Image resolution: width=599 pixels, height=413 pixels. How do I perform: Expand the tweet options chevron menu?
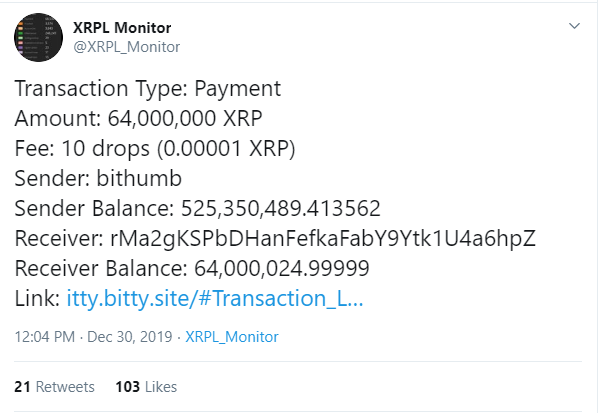[x=574, y=26]
